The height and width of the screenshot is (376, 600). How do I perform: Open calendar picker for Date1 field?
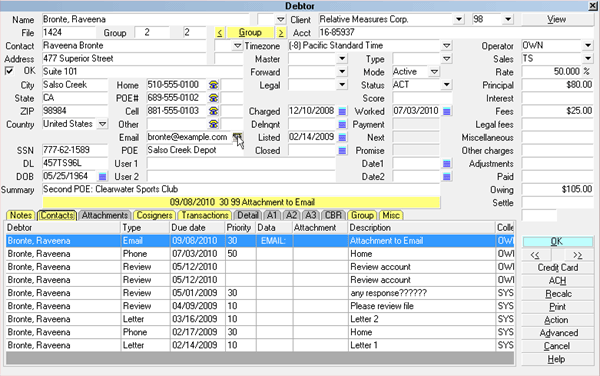pyautogui.click(x=446, y=164)
